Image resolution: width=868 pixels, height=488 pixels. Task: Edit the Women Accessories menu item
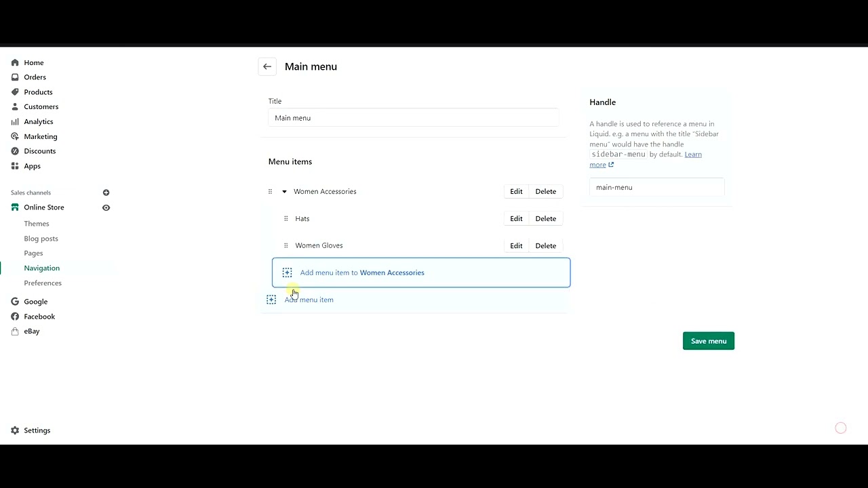[x=516, y=192]
